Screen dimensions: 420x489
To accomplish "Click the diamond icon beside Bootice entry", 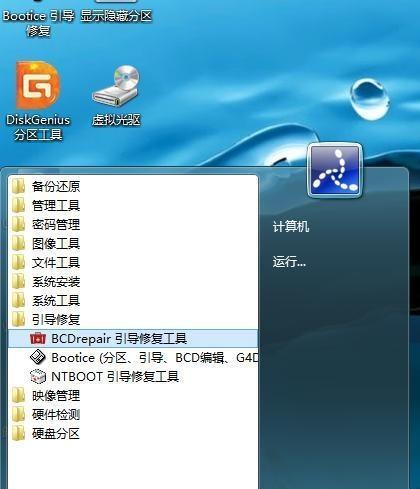I will tap(38, 358).
